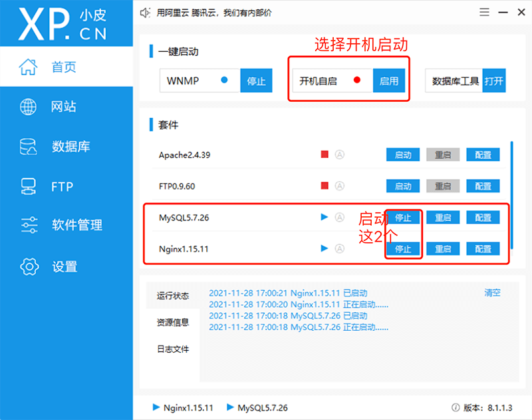The width and height of the screenshot is (532, 420).
Task: Click the announcement text 用阿里云 腾讯云
Action: coord(214,13)
